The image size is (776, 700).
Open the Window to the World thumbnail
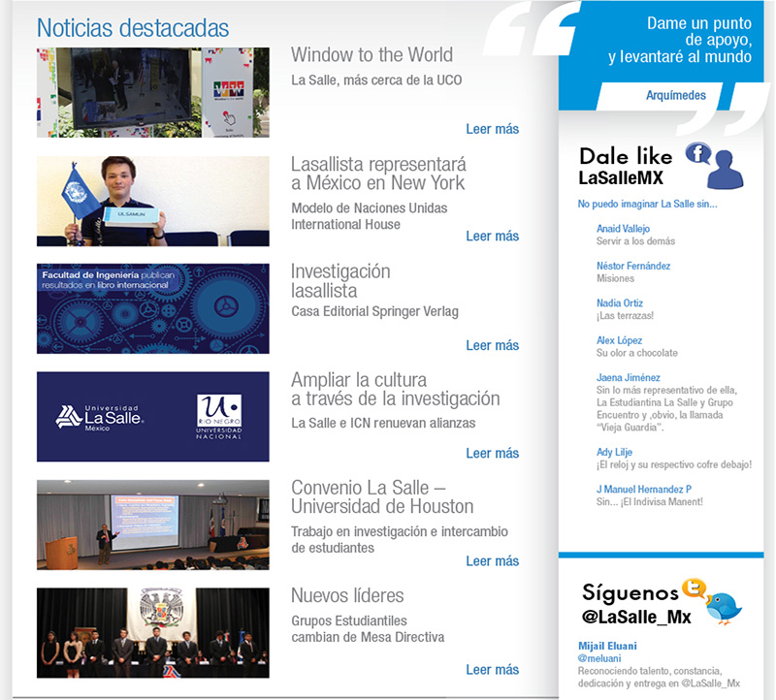152,93
